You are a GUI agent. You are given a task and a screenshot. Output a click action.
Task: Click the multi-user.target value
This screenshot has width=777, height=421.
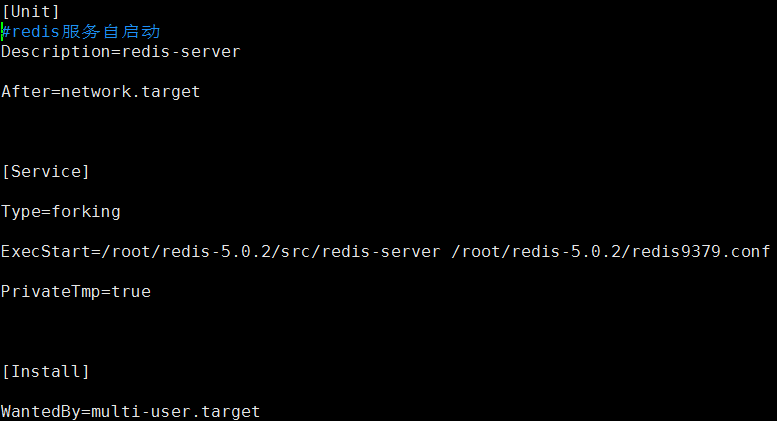[x=176, y=412]
